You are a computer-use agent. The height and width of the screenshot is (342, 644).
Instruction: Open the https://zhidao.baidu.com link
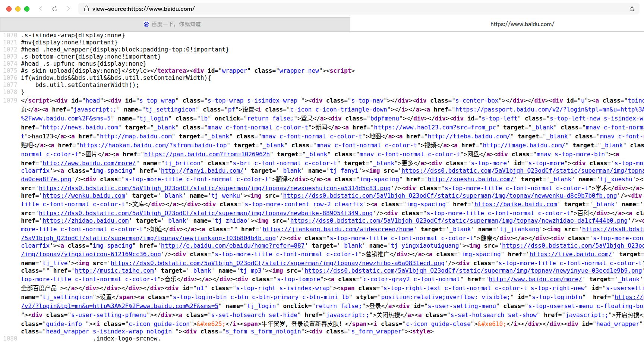click(x=86, y=220)
